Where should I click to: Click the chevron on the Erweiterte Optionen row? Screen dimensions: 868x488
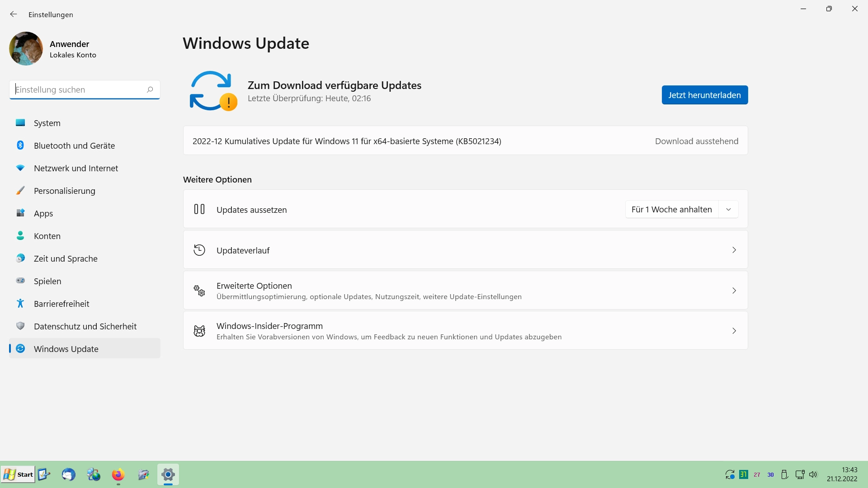click(734, 291)
